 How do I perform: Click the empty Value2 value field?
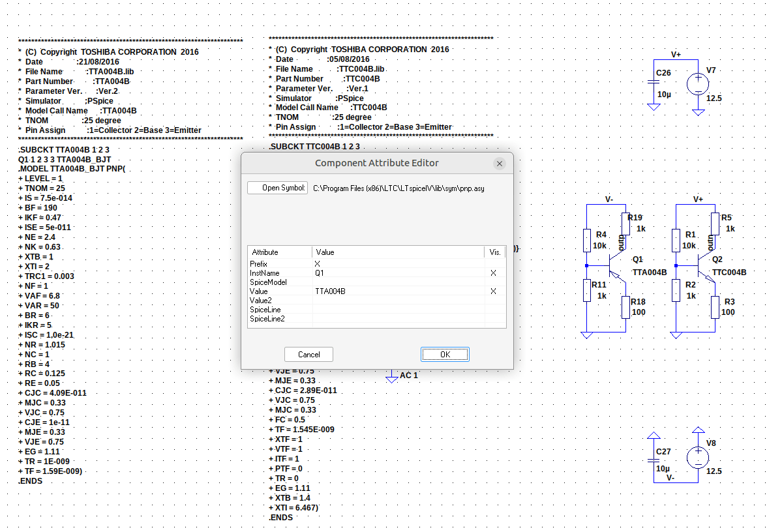click(x=398, y=300)
